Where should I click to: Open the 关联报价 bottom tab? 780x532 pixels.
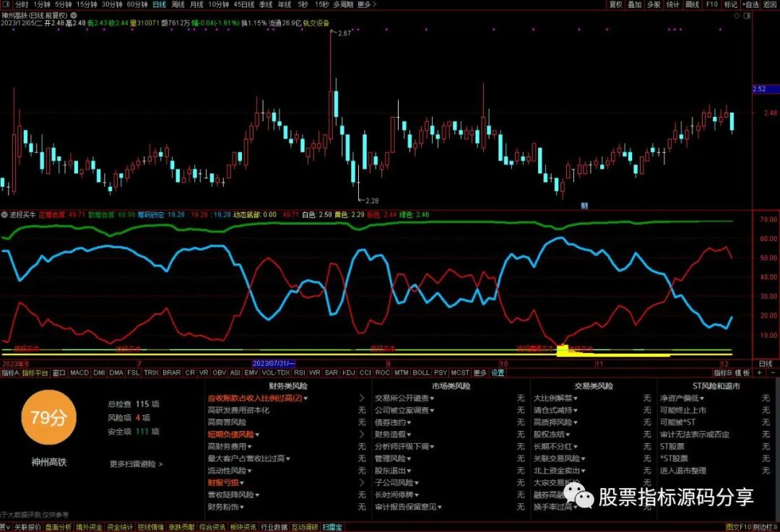coord(27,528)
